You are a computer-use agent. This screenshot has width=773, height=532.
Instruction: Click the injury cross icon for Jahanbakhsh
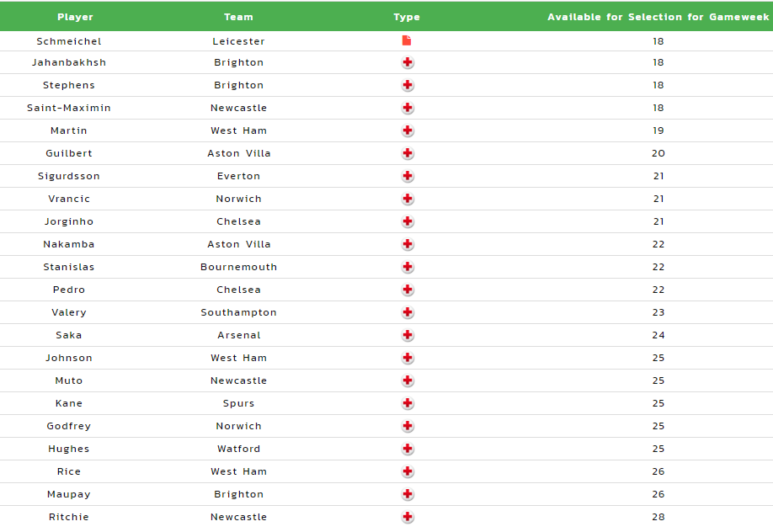click(x=408, y=62)
